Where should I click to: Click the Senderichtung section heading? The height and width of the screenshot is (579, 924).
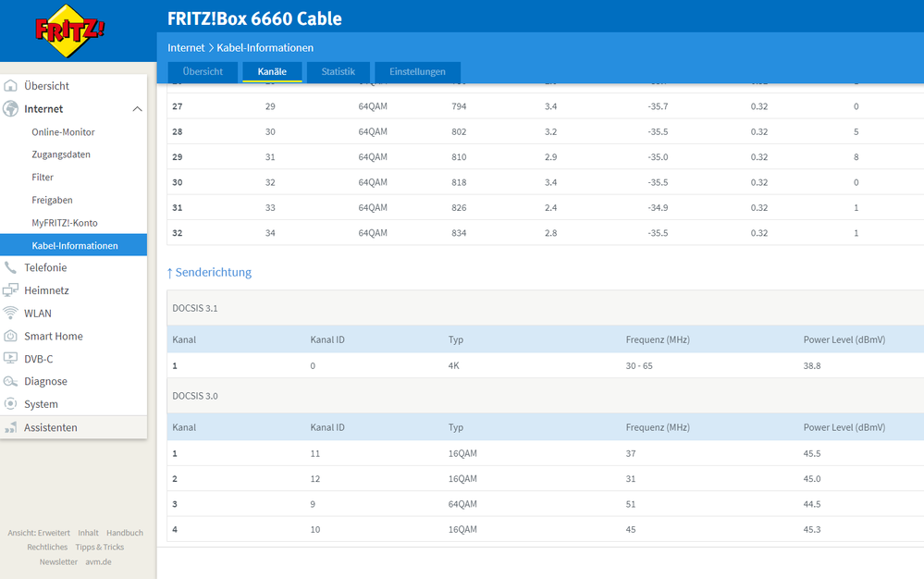tap(209, 272)
